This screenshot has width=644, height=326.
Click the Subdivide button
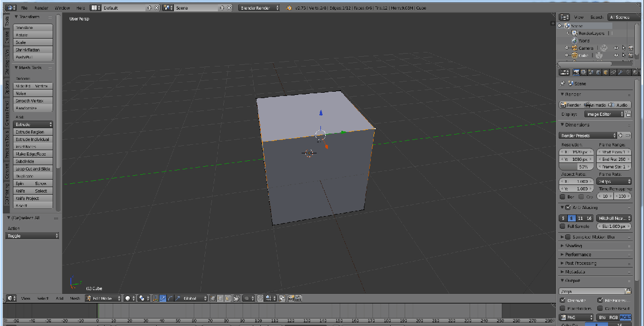33,161
